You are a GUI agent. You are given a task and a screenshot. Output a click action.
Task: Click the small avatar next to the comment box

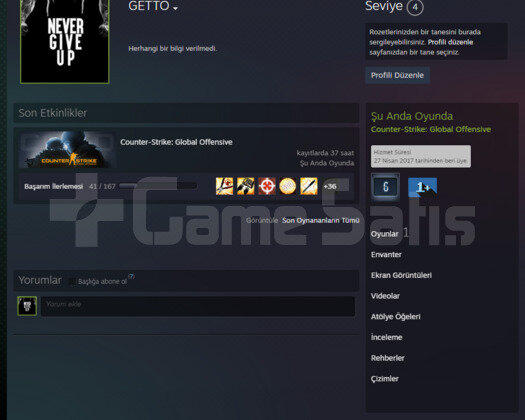(27, 306)
